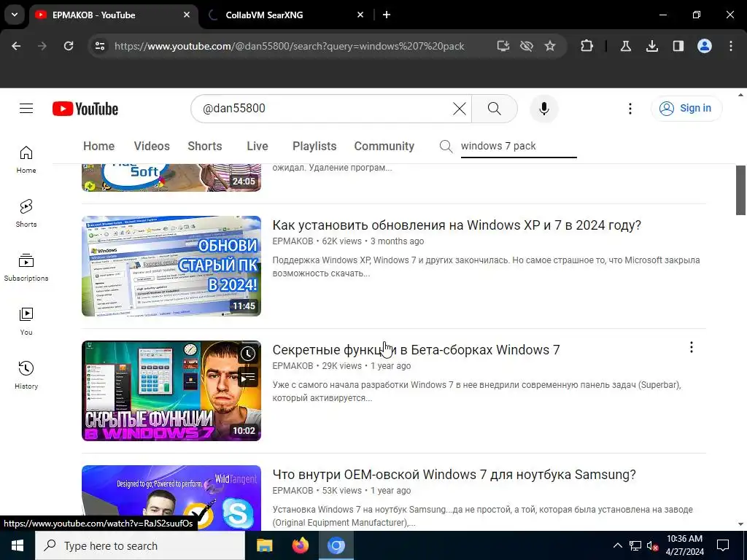Clear the YouTube search box text

[460, 109]
